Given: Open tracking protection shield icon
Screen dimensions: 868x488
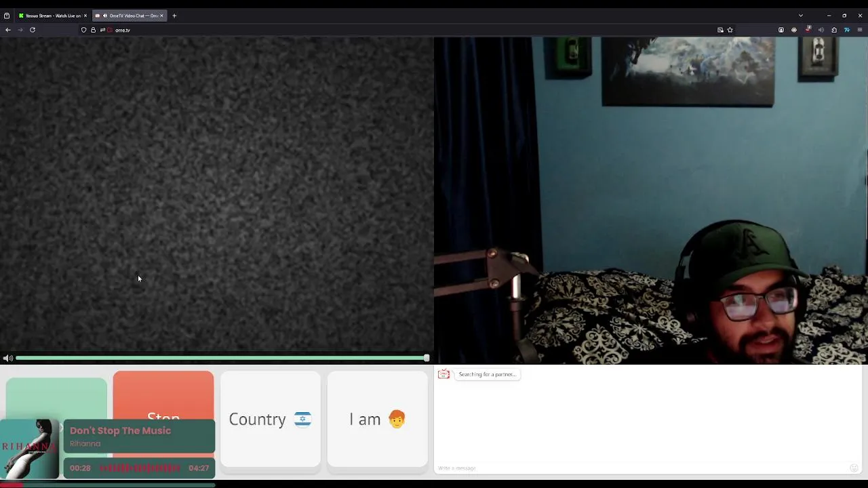Looking at the screenshot, I should (x=84, y=30).
